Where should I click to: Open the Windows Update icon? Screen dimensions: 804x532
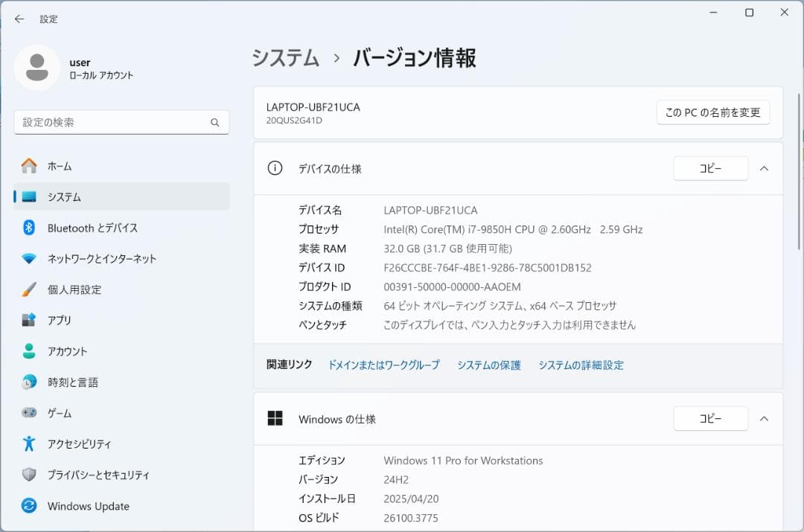coord(29,506)
